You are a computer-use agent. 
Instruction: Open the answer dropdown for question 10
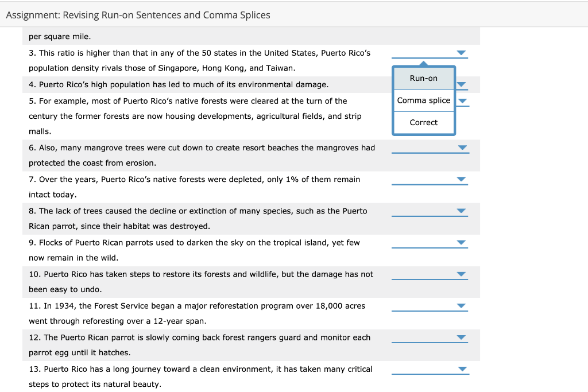pyautogui.click(x=462, y=274)
